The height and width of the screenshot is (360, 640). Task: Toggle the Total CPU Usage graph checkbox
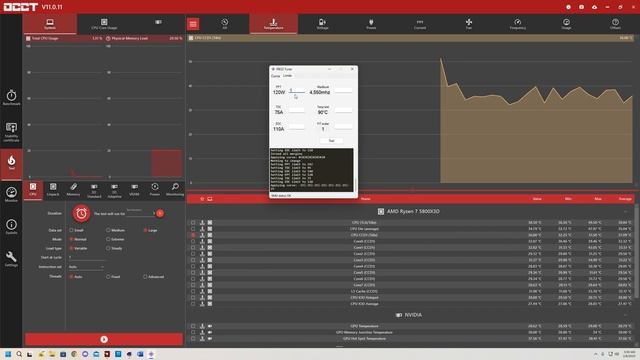tap(28, 38)
